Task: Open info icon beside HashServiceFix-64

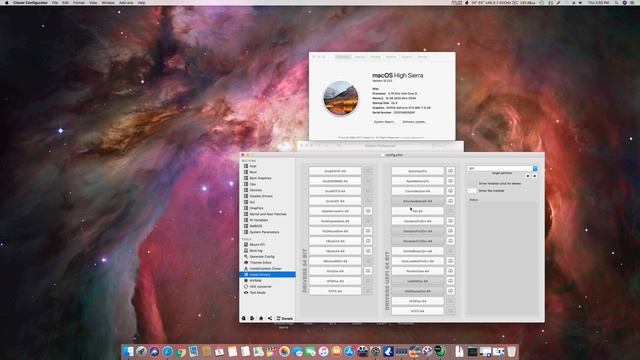Action: coord(368,211)
